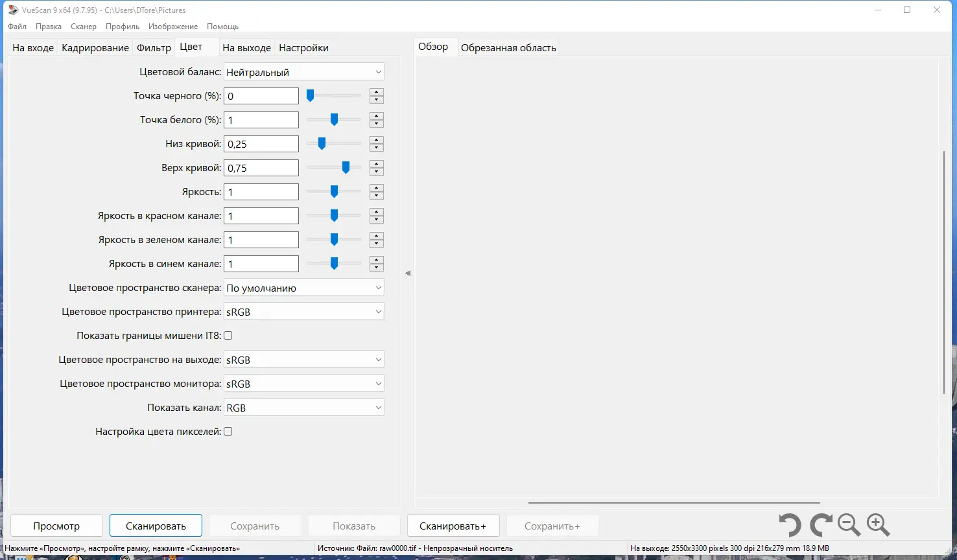Click the Точка белого value field

pos(261,120)
